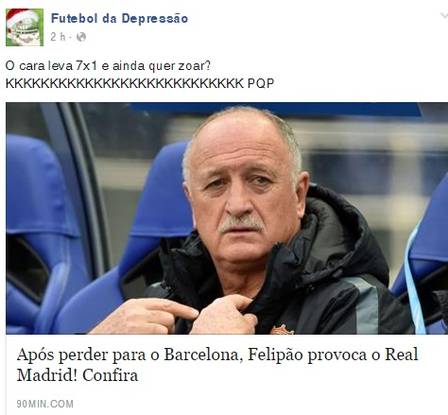The height and width of the screenshot is (415, 448).
Task: Open the Felipão article preview photo
Action: tap(227, 218)
